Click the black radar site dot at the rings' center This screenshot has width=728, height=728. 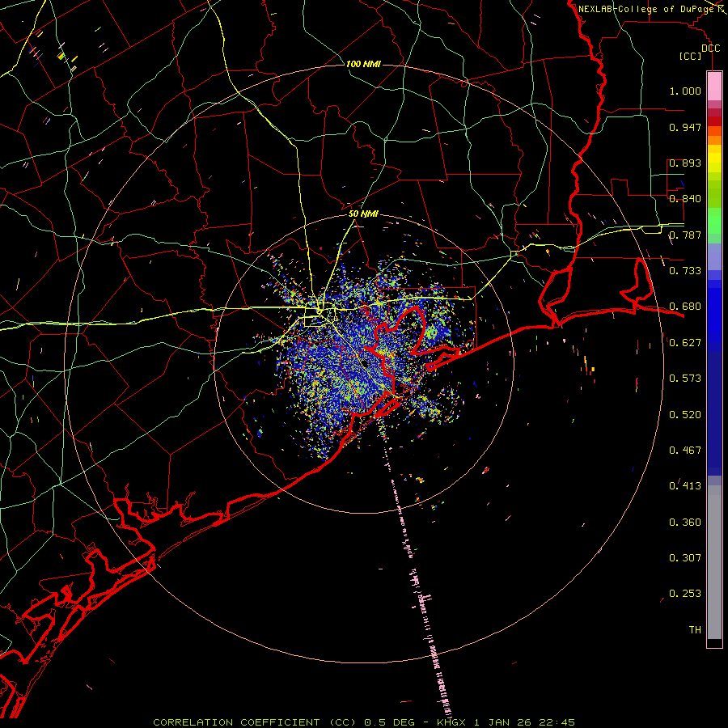click(x=365, y=363)
